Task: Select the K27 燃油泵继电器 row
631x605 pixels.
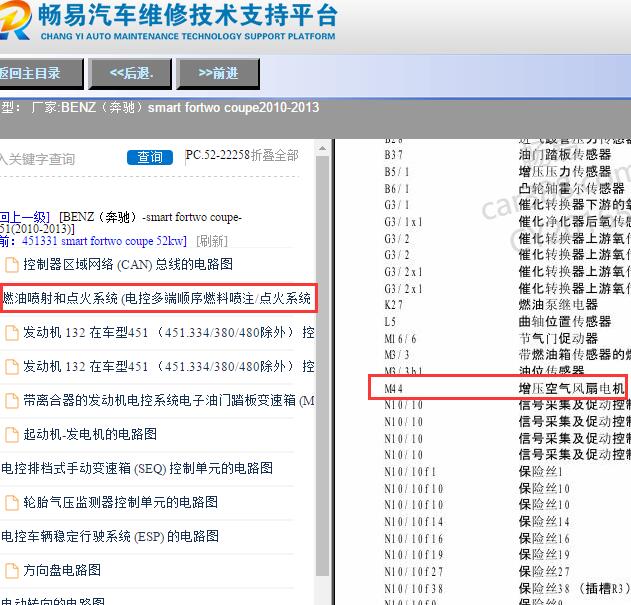Action: click(491, 305)
